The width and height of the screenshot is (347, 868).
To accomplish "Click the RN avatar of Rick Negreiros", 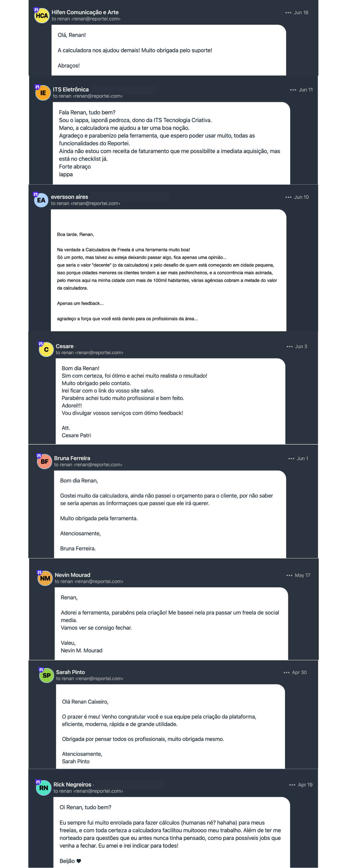I will click(x=43, y=788).
